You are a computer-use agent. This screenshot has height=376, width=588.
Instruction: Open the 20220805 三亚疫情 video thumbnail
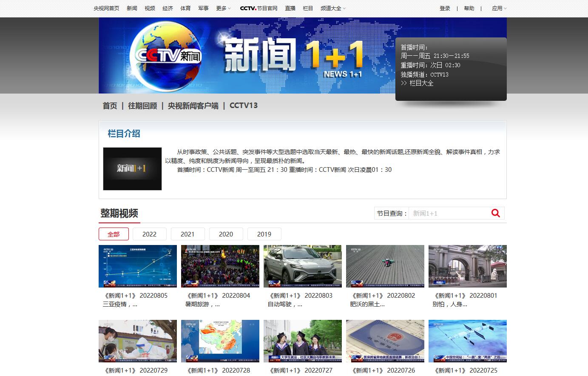138,266
